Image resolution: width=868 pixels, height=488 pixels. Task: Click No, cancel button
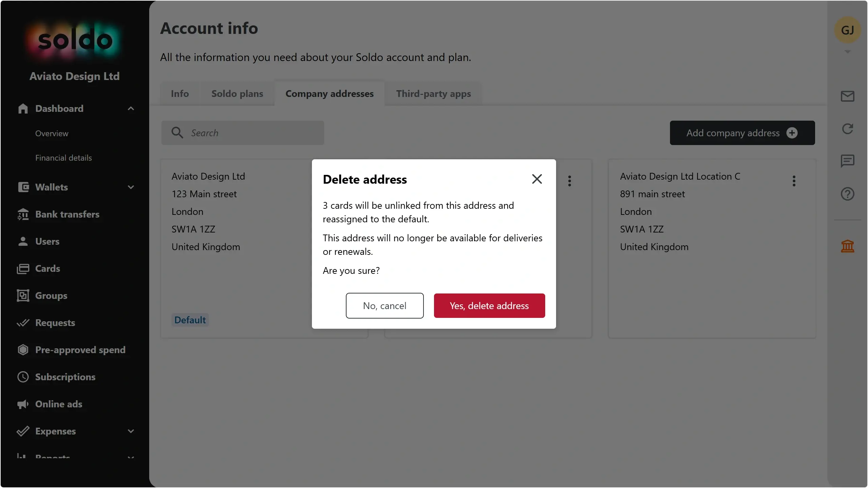384,306
